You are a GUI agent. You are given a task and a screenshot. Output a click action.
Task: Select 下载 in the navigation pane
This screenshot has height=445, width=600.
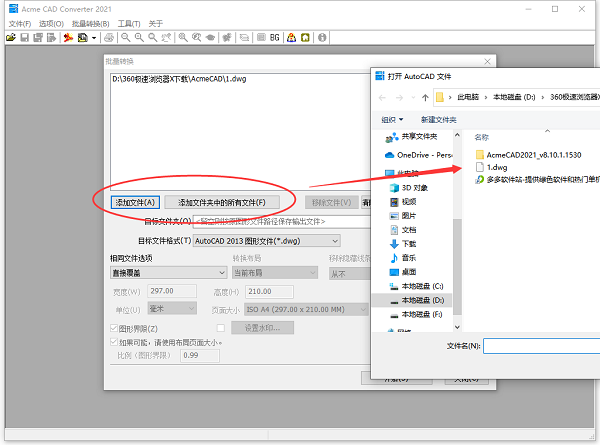(403, 244)
